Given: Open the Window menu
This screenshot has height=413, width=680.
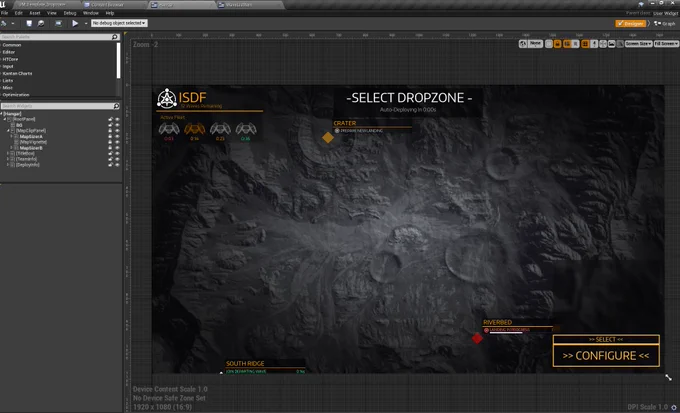Looking at the screenshot, I should pos(91,13).
